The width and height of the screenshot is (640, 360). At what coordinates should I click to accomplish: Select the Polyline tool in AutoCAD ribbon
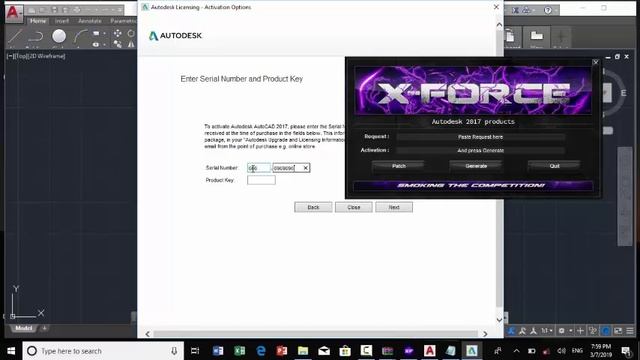[36, 37]
